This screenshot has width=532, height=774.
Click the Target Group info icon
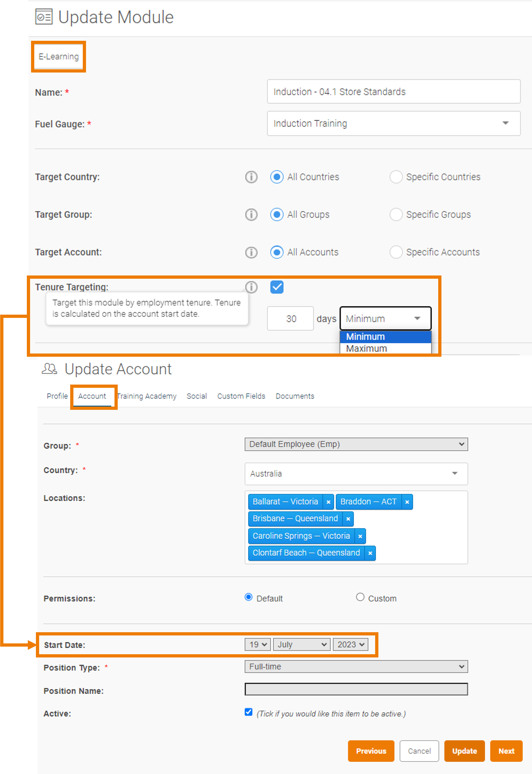(251, 215)
